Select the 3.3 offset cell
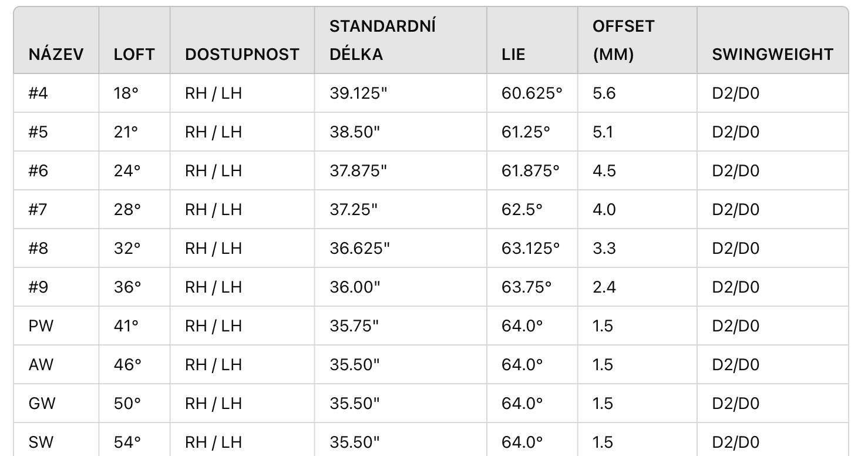This screenshot has width=868, height=456. [x=604, y=248]
